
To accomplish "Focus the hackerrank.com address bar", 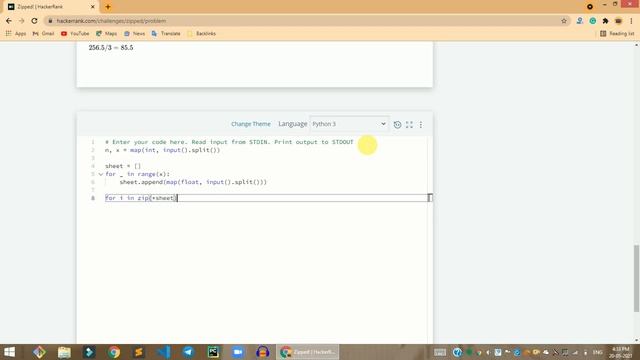I will point(306,21).
